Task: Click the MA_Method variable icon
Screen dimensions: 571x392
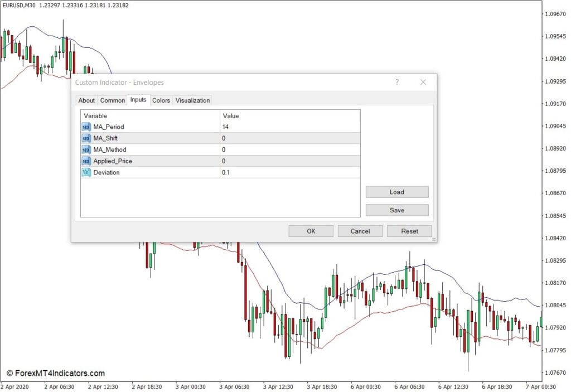Action: (x=86, y=149)
